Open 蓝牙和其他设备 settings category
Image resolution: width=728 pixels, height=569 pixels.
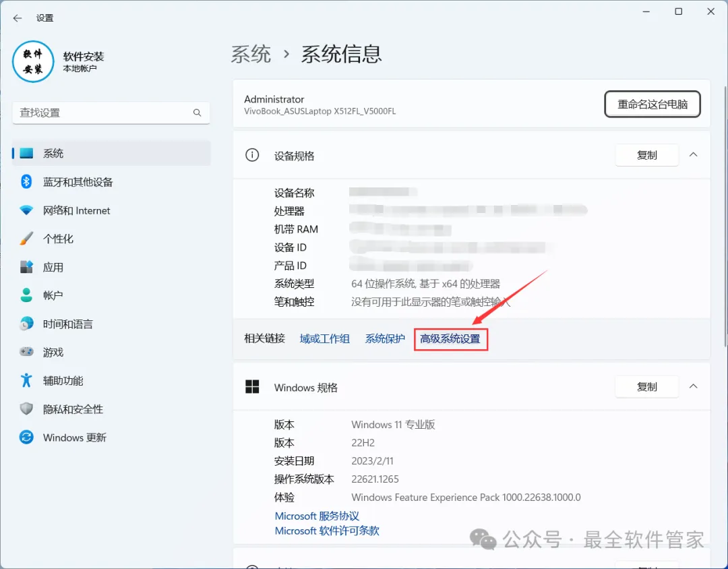(111, 181)
